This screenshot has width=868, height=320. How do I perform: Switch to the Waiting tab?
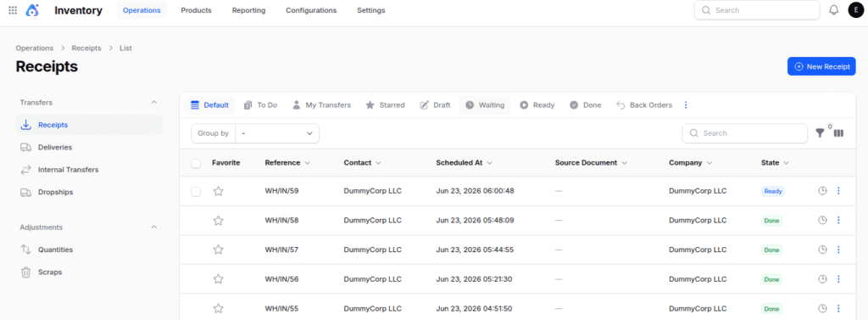[x=485, y=104]
